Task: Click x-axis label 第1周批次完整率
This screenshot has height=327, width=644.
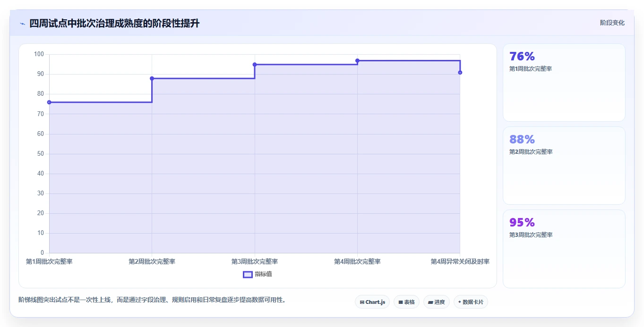Action: 49,261
